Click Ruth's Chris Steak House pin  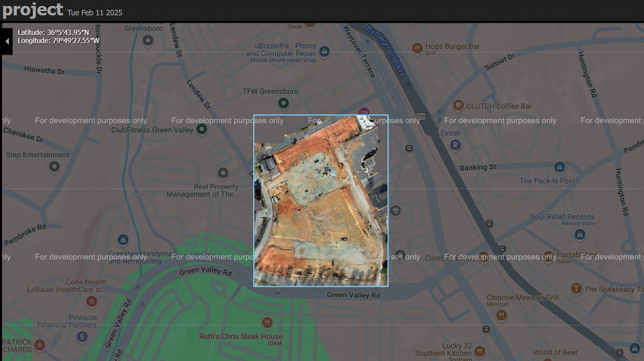point(267,323)
